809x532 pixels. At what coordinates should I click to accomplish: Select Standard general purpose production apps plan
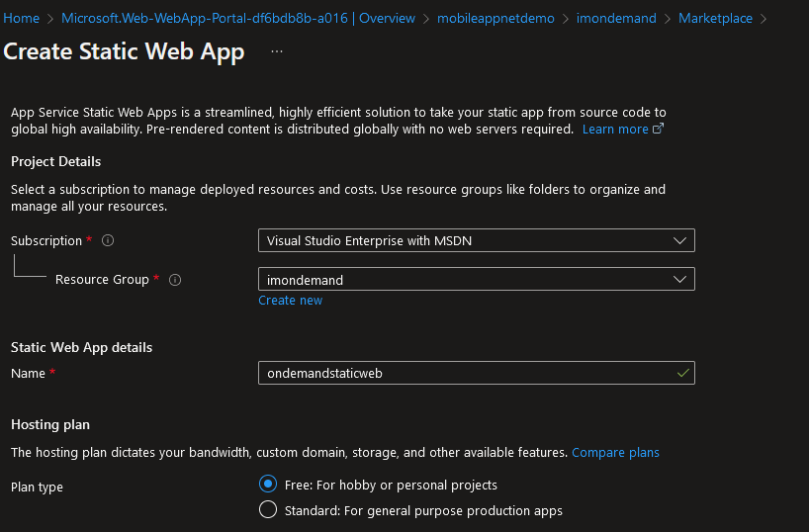268,510
